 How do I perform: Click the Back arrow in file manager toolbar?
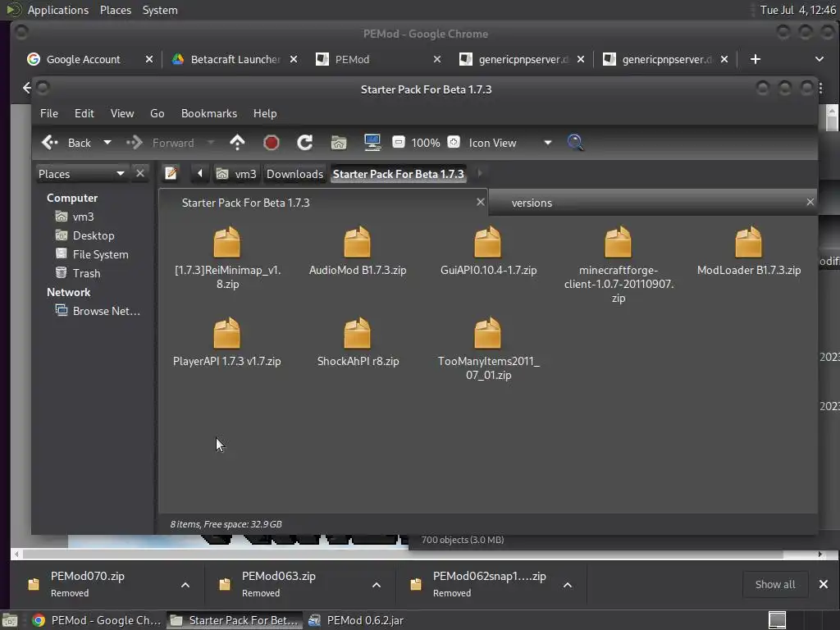click(50, 143)
